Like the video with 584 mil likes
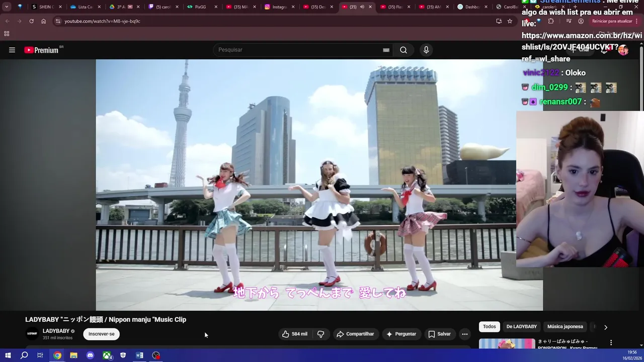 pyautogui.click(x=295, y=334)
